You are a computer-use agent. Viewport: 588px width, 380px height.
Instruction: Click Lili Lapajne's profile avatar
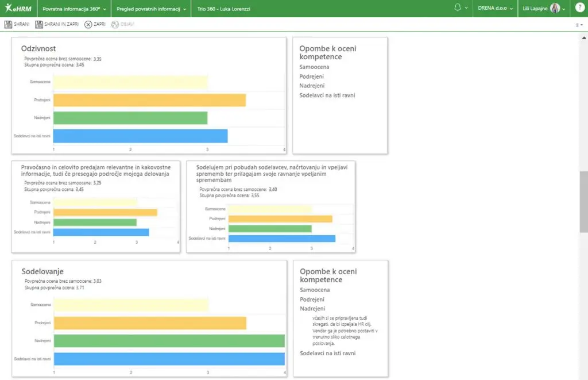click(555, 8)
